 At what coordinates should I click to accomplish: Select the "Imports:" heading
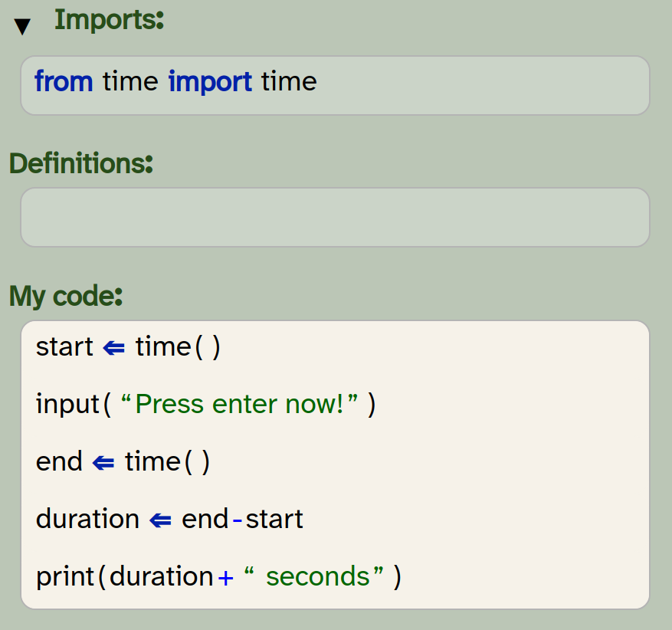[x=109, y=20]
